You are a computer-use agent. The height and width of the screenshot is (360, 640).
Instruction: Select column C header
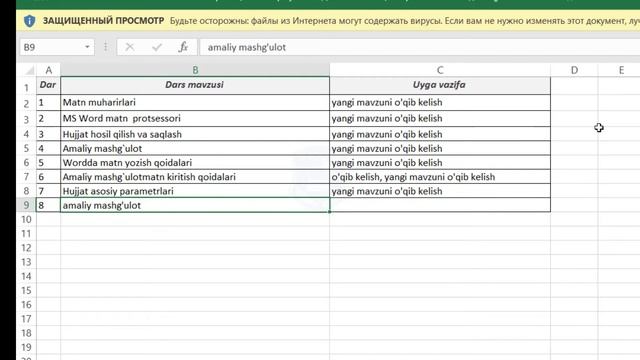point(440,70)
